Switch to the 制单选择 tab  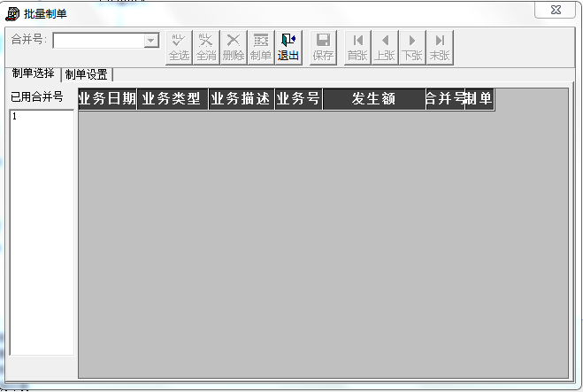coord(33,73)
